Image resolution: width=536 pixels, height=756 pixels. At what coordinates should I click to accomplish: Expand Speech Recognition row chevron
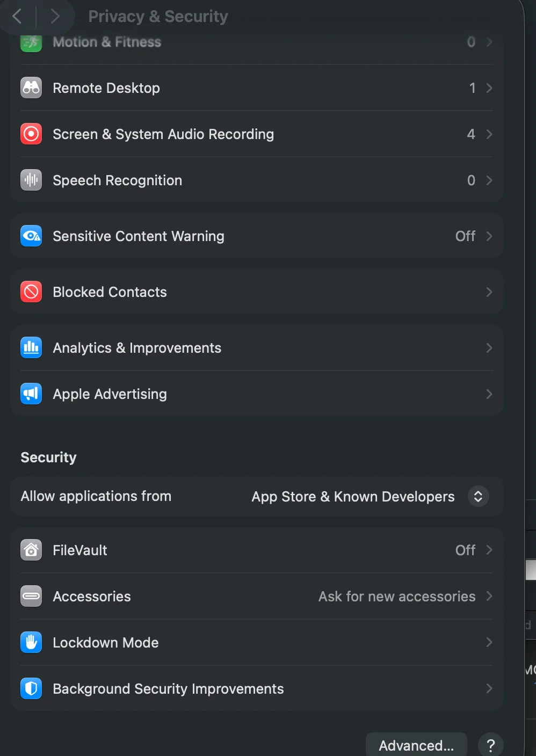pyautogui.click(x=489, y=180)
